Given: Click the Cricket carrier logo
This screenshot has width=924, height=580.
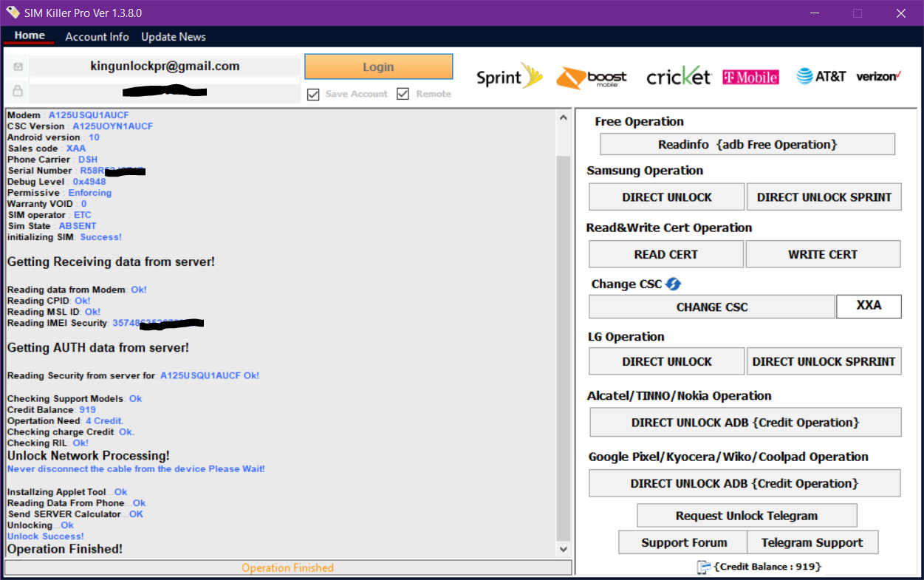Looking at the screenshot, I should tap(679, 75).
